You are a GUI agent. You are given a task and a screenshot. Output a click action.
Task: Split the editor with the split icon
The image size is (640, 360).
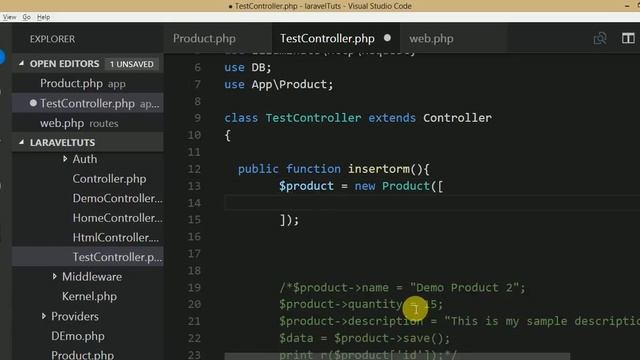pos(628,38)
